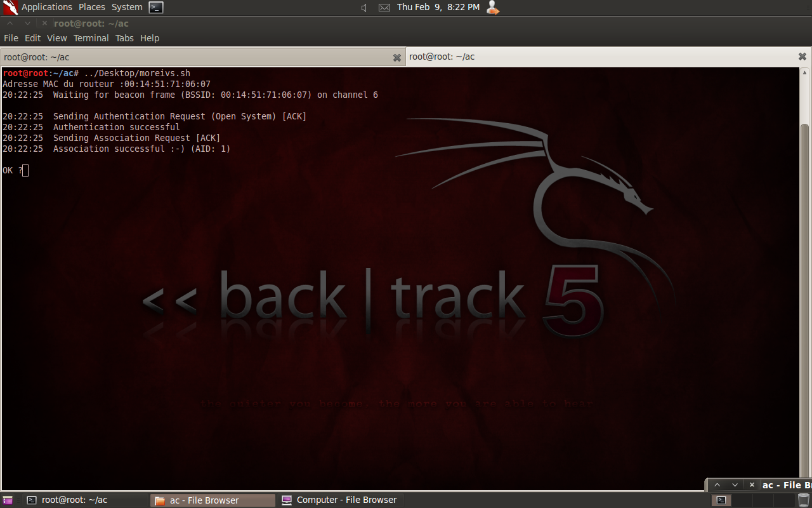
Task: Close the first terminal tab
Action: click(397, 58)
